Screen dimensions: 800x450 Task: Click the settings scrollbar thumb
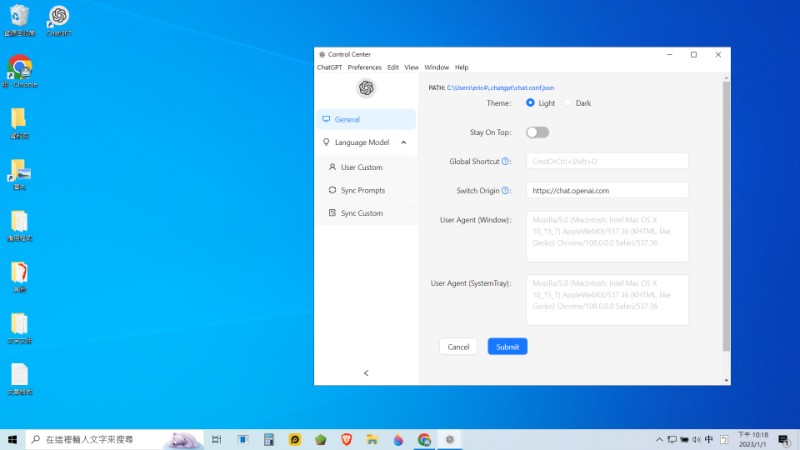pyautogui.click(x=726, y=216)
